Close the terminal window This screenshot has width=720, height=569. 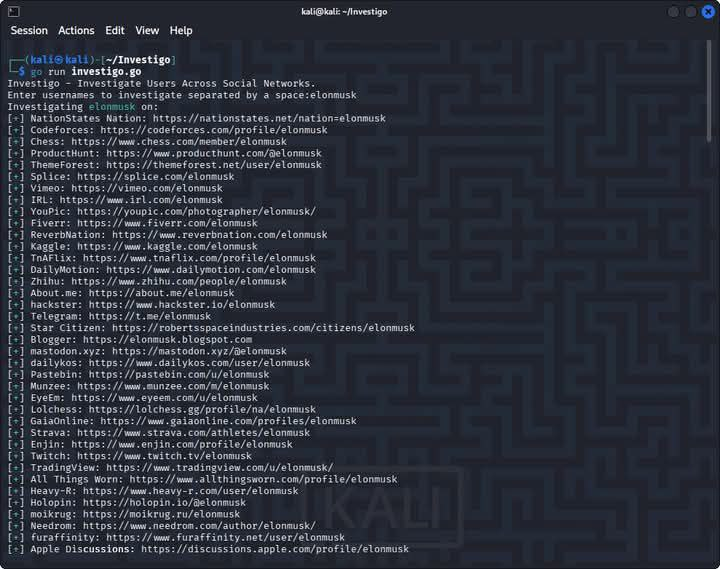click(708, 12)
